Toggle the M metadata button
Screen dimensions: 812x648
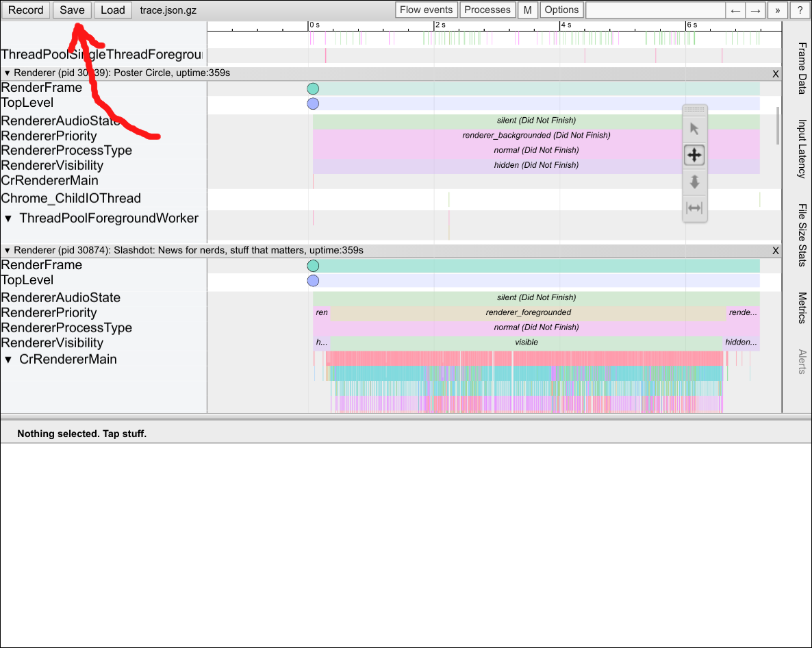pyautogui.click(x=527, y=10)
